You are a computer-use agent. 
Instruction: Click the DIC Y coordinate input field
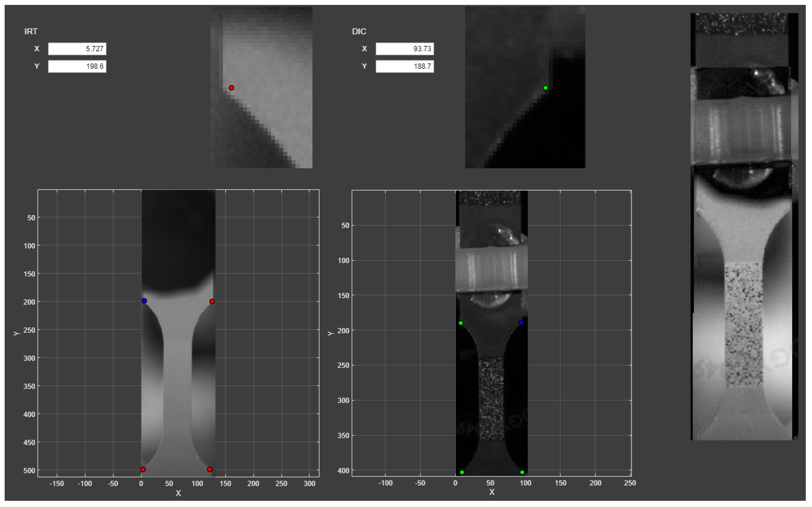(x=405, y=66)
